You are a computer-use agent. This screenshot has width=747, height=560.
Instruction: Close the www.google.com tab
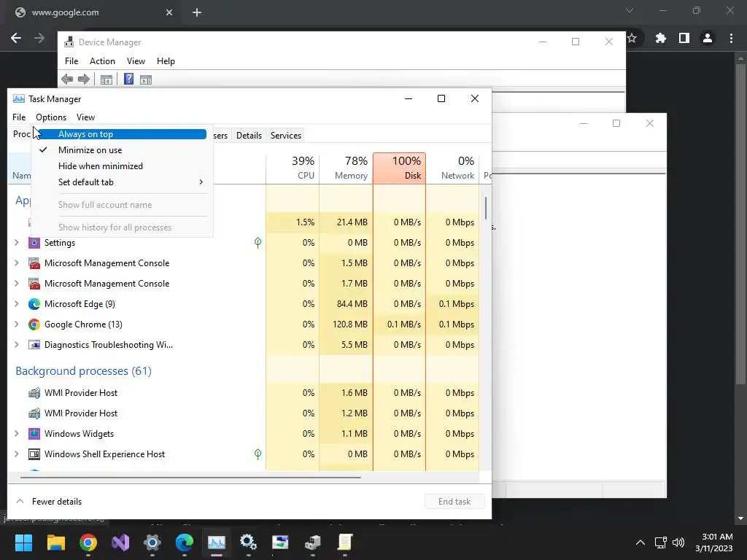tap(169, 12)
